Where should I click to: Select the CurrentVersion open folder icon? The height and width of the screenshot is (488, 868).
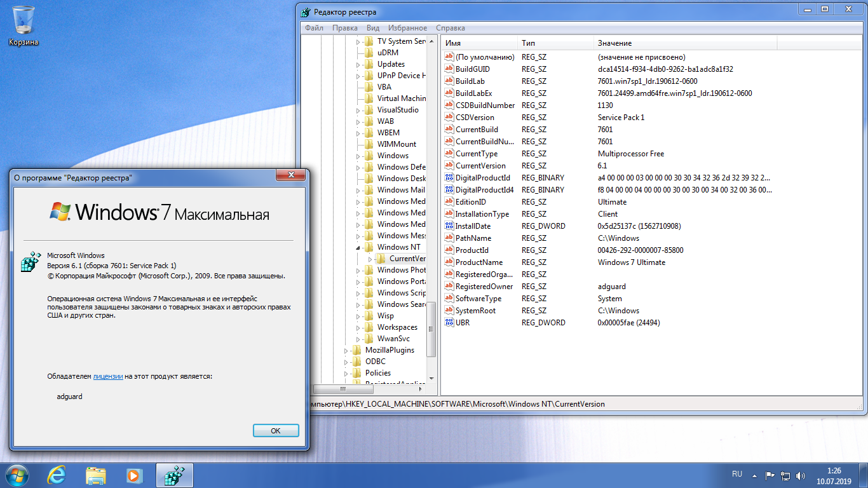pyautogui.click(x=381, y=259)
